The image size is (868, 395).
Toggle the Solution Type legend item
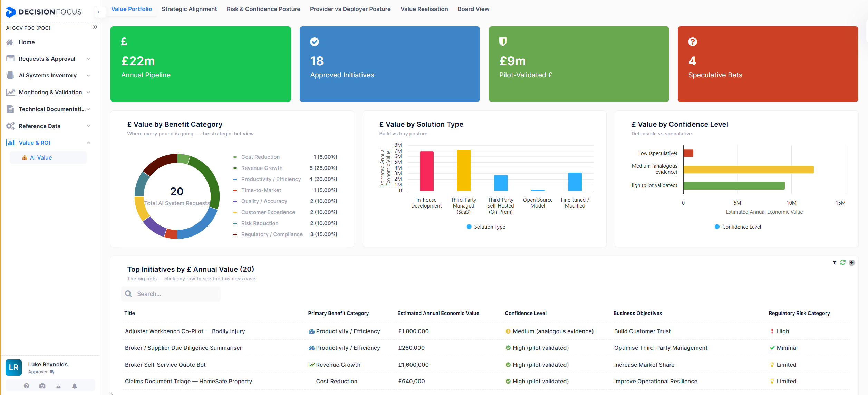point(486,227)
